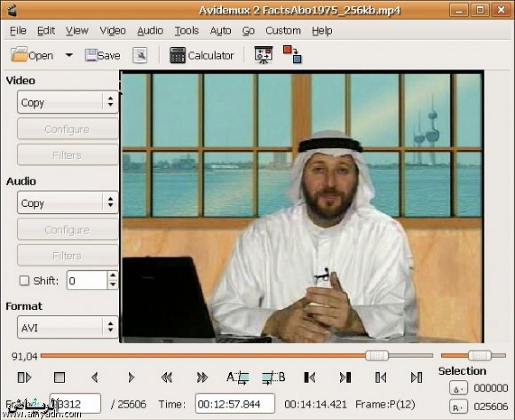515x420 pixels.
Task: Open the Go menu
Action: pyautogui.click(x=248, y=30)
